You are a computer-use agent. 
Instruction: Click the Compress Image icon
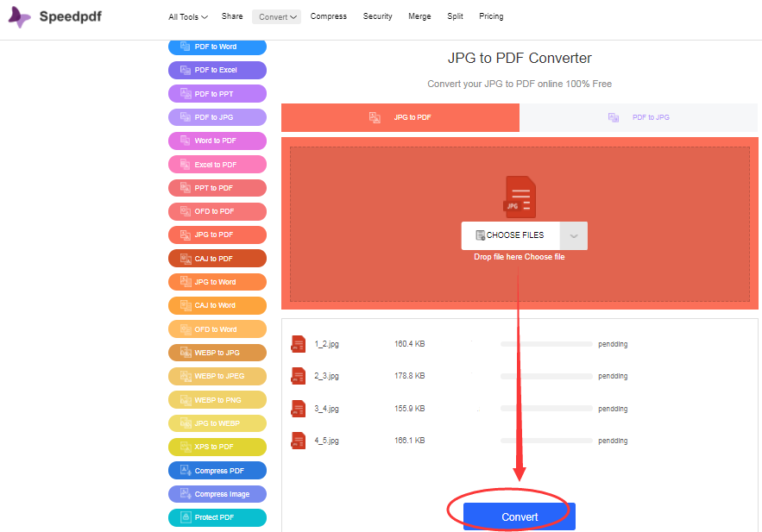tap(186, 494)
